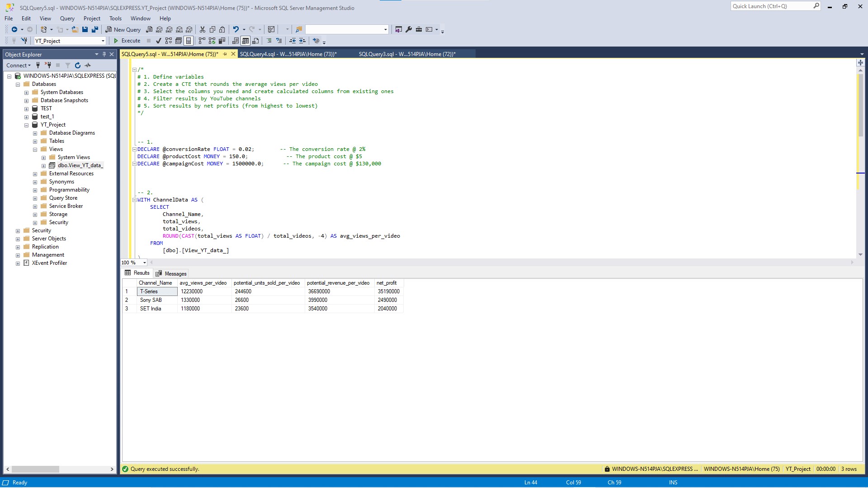Expand the Tables node under YT_Project
The width and height of the screenshot is (868, 488).
[x=35, y=141]
